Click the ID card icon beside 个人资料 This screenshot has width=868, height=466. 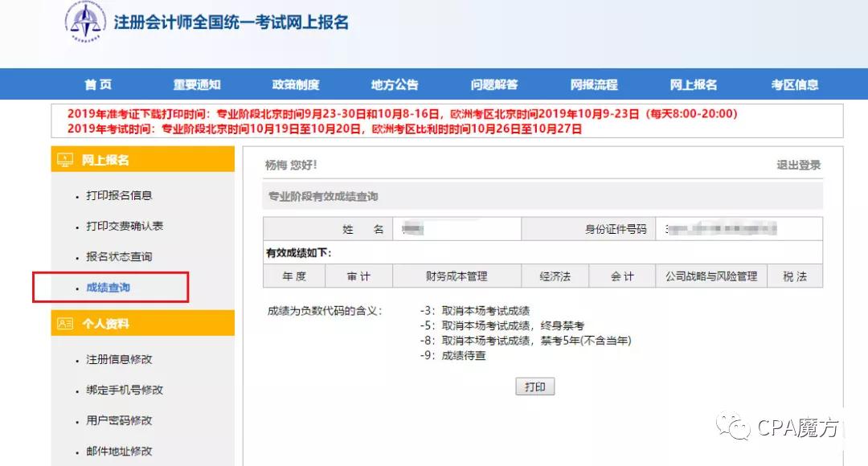click(x=65, y=324)
